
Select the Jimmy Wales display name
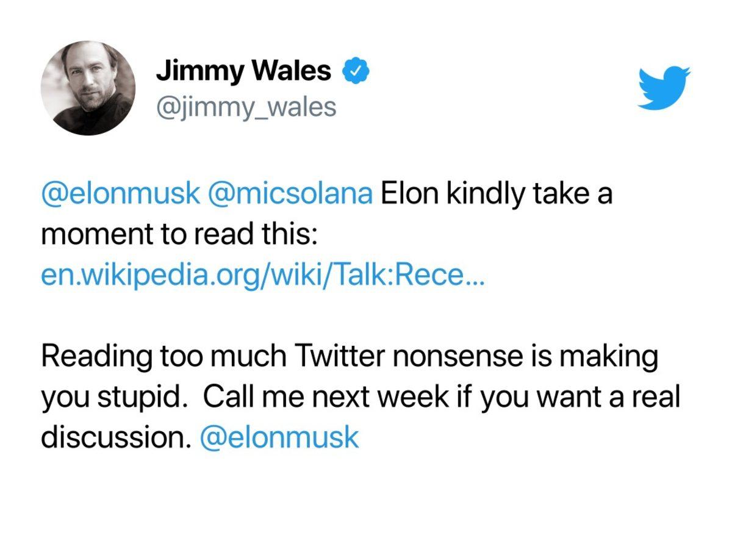click(244, 69)
